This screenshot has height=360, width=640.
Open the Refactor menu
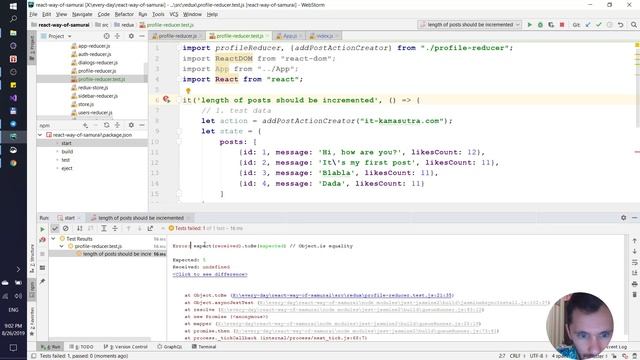(124, 14)
